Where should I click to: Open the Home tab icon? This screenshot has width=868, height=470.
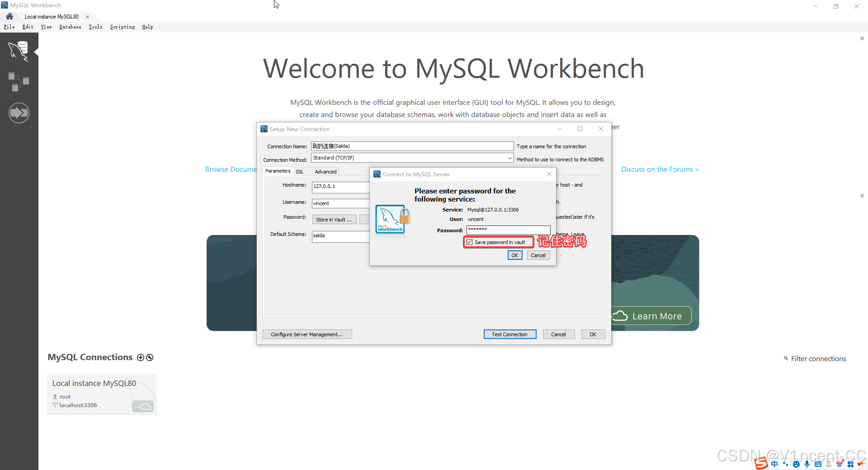9,16
